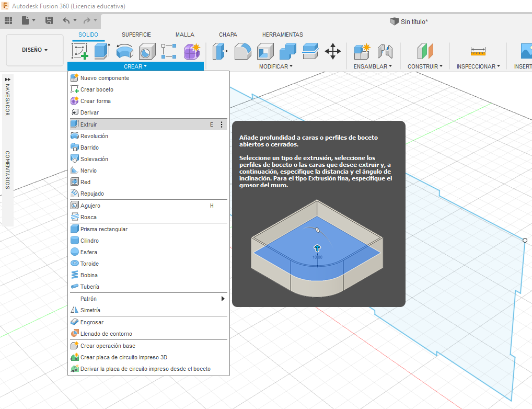The width and height of the screenshot is (532, 409).
Task: Click the Extrude toolbar icon
Action: click(102, 51)
